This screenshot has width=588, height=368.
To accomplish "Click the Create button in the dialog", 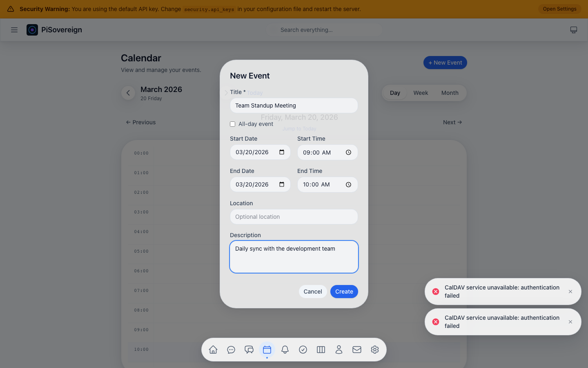I will click(344, 291).
